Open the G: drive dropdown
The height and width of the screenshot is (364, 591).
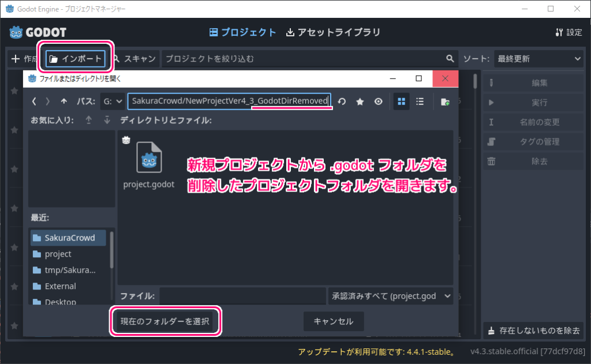tap(113, 101)
